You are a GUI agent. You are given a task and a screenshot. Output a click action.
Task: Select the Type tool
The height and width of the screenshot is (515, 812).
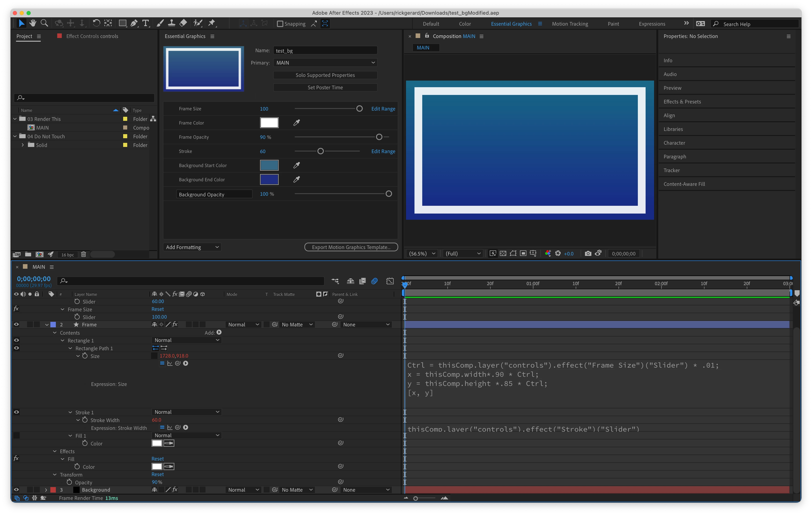tap(146, 23)
